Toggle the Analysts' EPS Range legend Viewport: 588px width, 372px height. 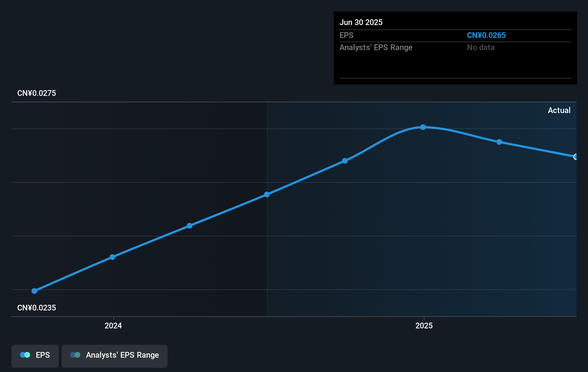(114, 356)
